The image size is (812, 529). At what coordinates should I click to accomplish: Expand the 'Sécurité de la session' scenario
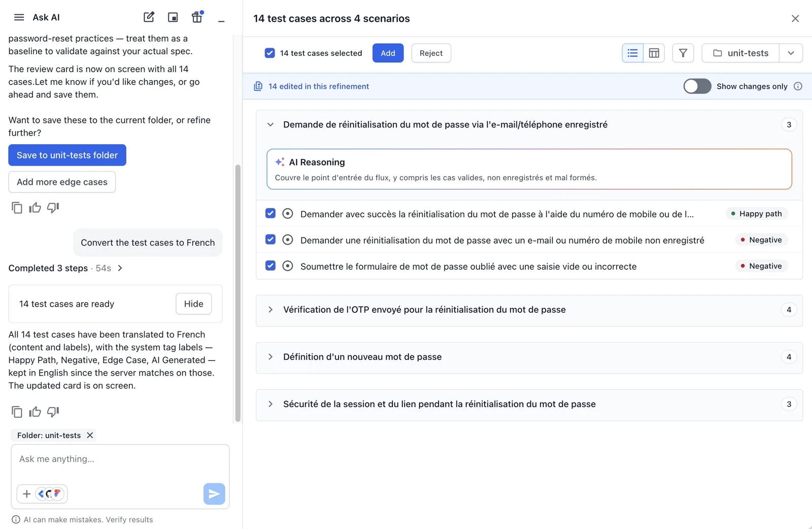[270, 404]
